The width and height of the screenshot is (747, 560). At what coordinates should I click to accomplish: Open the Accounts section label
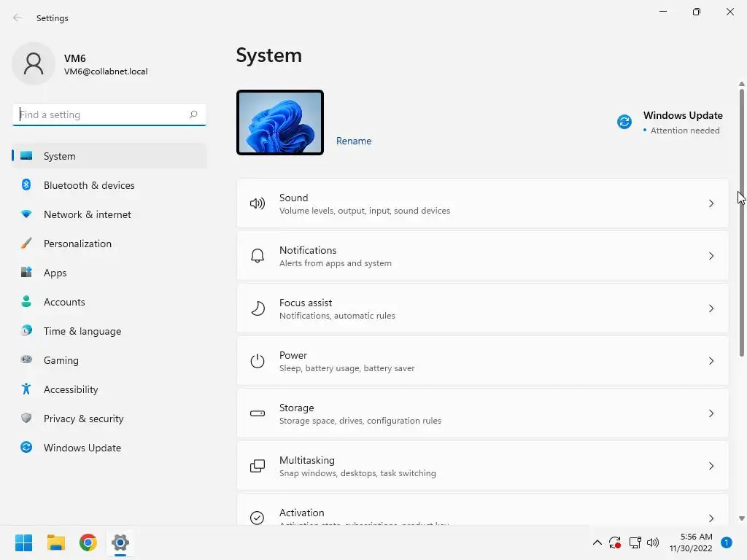(x=64, y=302)
